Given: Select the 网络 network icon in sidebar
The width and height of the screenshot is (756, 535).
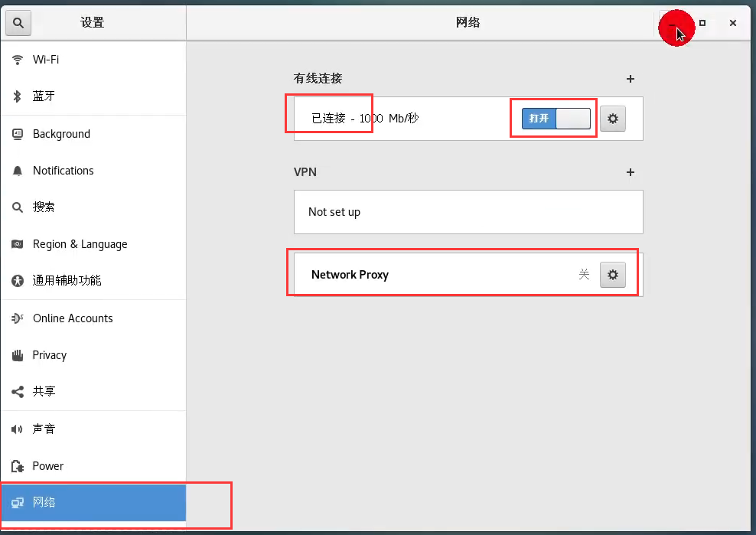Looking at the screenshot, I should pyautogui.click(x=18, y=503).
